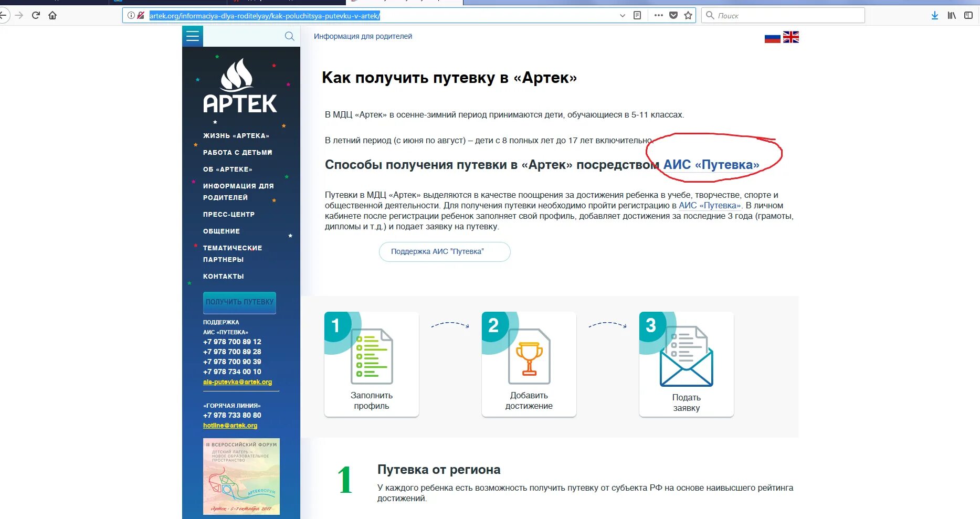Click phone number +7 978 734 00 10
Viewport: 980px width, 519px height.
tap(232, 372)
